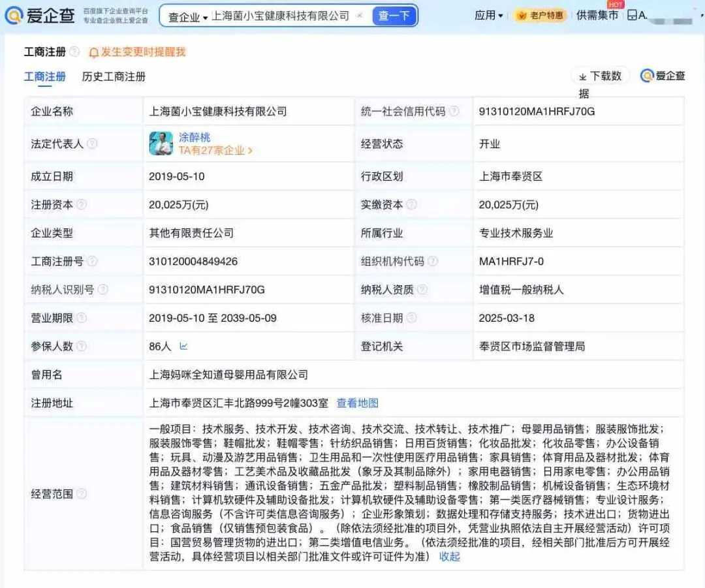Collapse the business scope via 收起
The image size is (705, 588).
point(449,557)
